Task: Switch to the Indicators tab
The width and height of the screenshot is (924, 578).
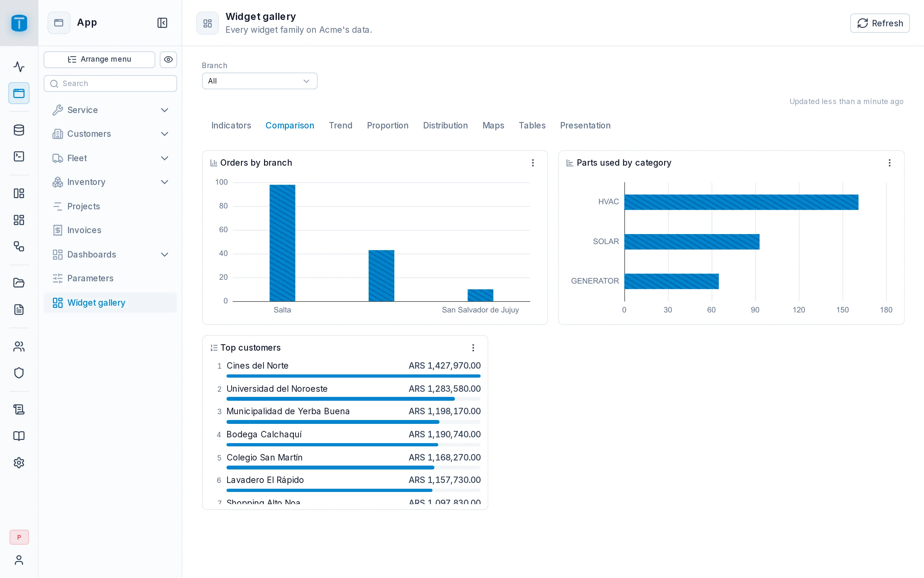Action: pos(231,125)
